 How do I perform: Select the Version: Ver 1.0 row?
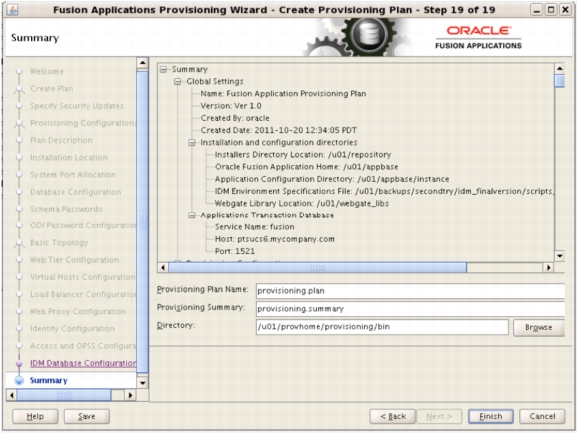pyautogui.click(x=231, y=106)
